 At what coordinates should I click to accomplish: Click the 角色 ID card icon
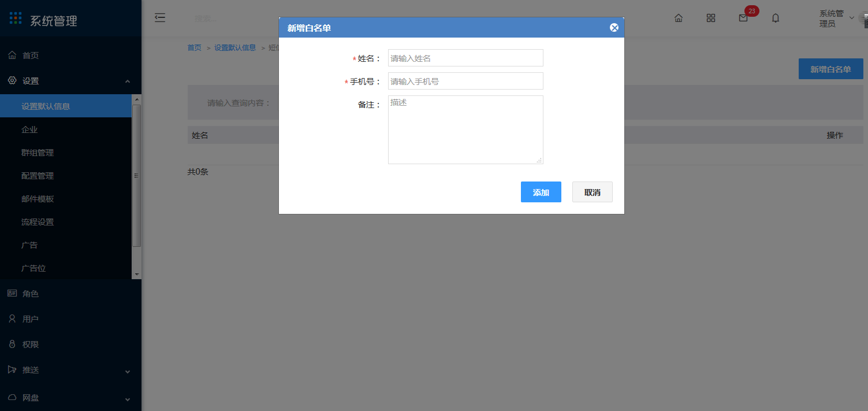12,293
